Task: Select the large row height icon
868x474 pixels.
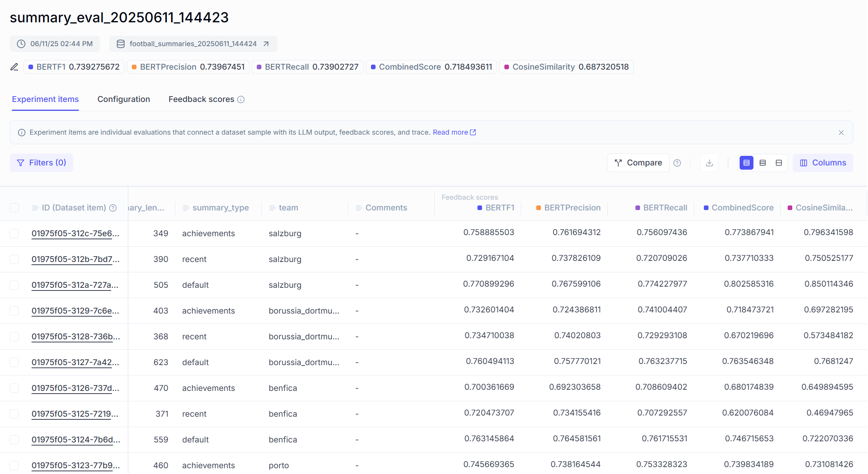Action: [779, 163]
